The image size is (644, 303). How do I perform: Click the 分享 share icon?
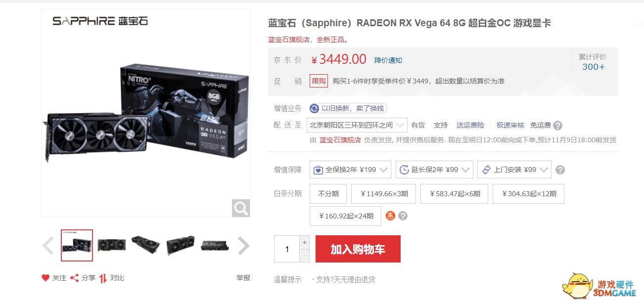(x=74, y=278)
